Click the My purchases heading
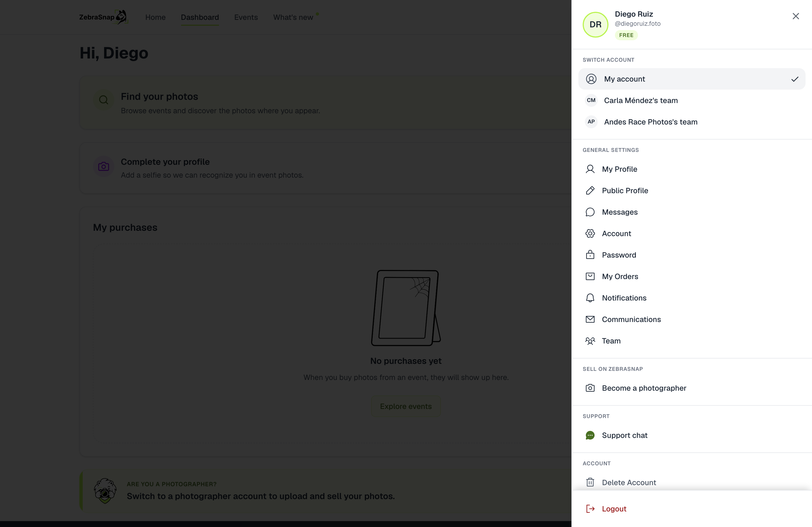The width and height of the screenshot is (812, 527). (125, 227)
